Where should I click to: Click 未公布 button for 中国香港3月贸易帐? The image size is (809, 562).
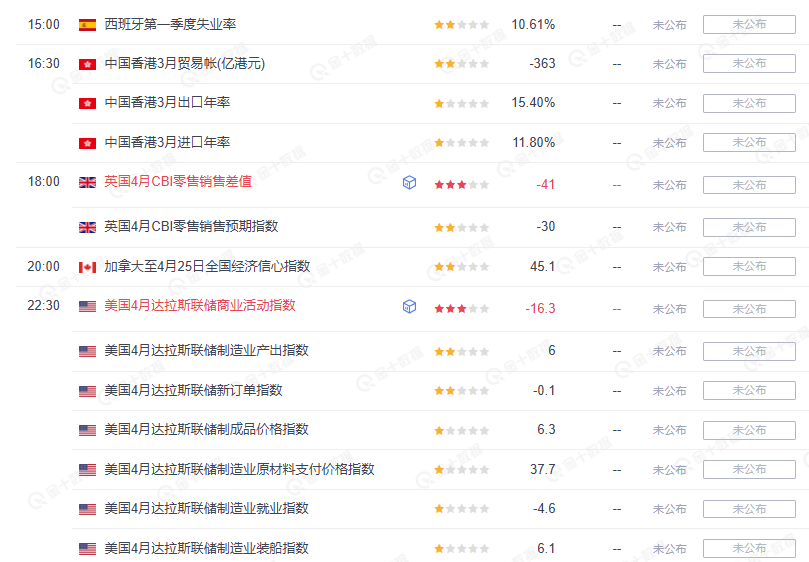749,63
